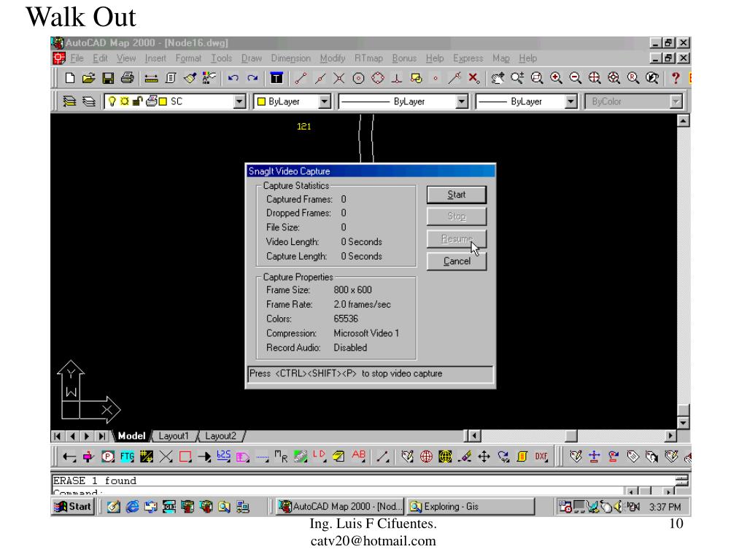This screenshot has width=747, height=560.
Task: Select the Snap to Center circle icon
Action: tap(358, 78)
